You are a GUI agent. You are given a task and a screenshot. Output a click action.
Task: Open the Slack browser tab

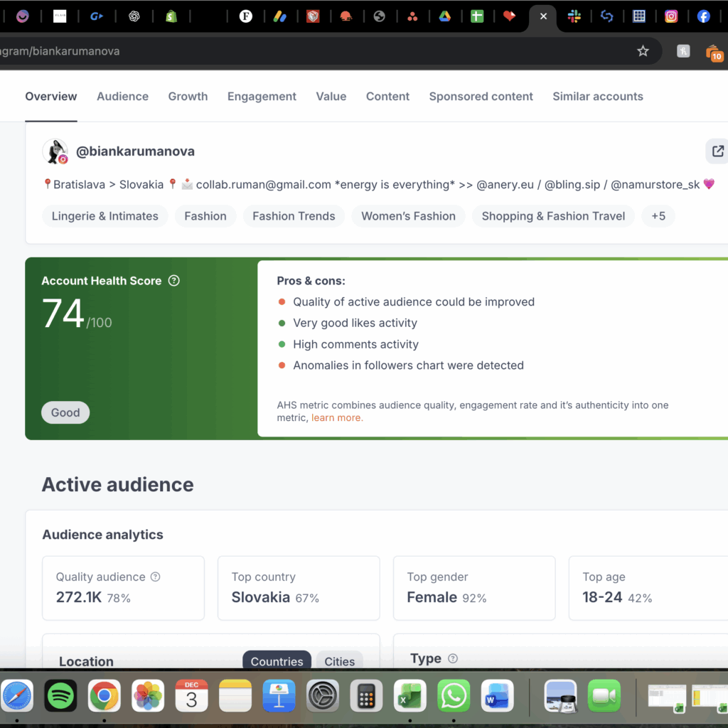(574, 16)
